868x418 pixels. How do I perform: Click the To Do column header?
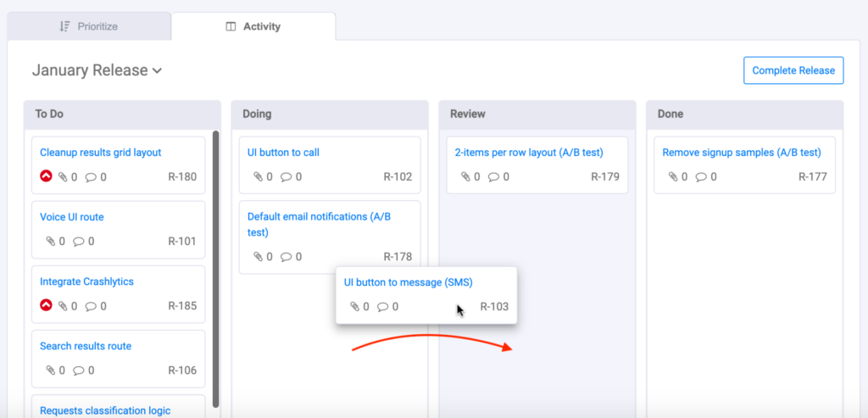point(122,114)
